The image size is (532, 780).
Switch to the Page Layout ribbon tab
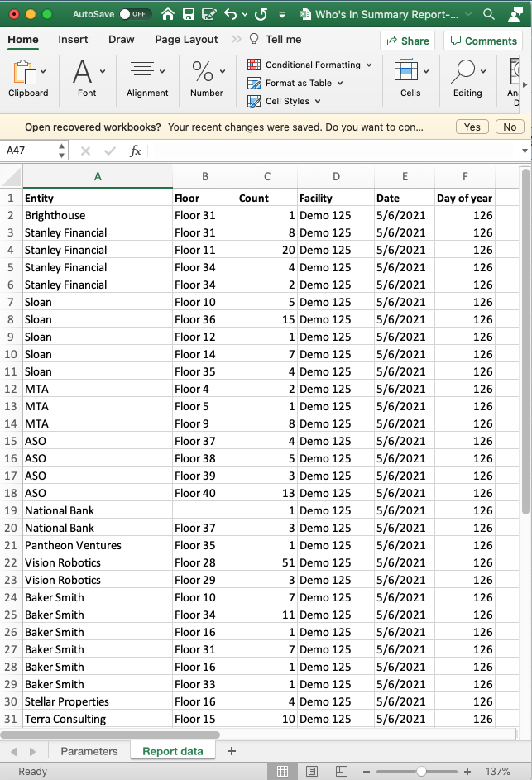point(186,40)
